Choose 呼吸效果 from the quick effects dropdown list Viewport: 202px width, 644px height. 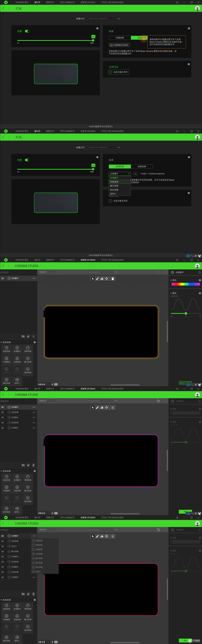(x=120, y=182)
